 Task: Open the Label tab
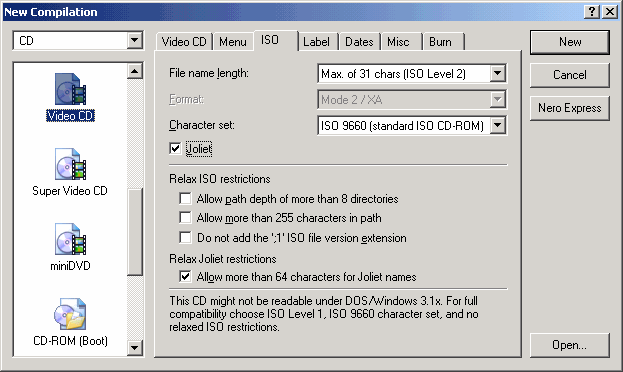pos(317,42)
